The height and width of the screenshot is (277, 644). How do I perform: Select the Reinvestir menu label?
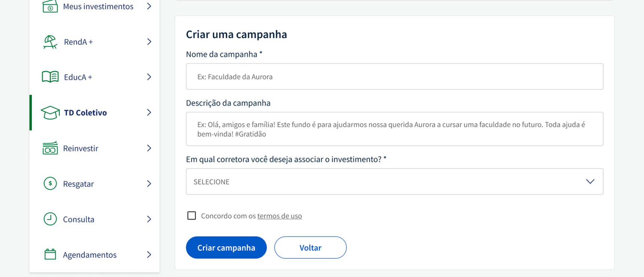(x=80, y=148)
